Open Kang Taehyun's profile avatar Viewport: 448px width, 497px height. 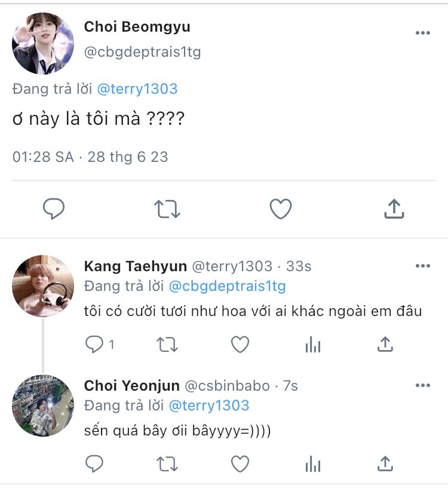tap(43, 286)
